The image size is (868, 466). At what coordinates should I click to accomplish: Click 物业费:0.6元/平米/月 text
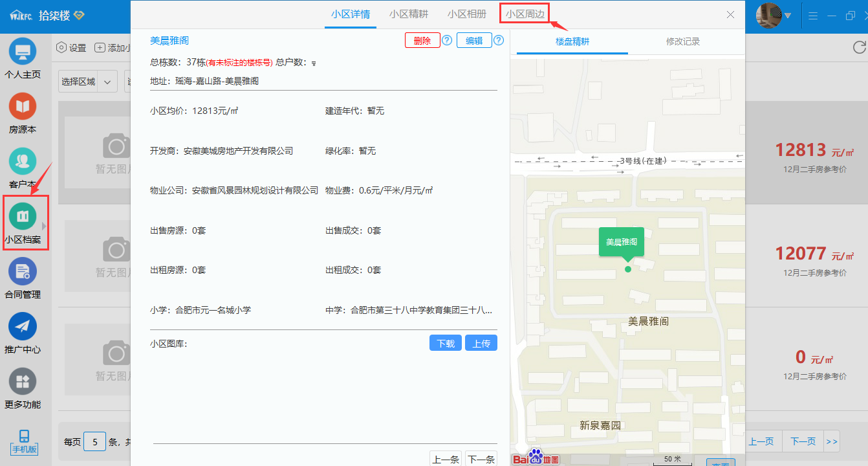pos(379,190)
